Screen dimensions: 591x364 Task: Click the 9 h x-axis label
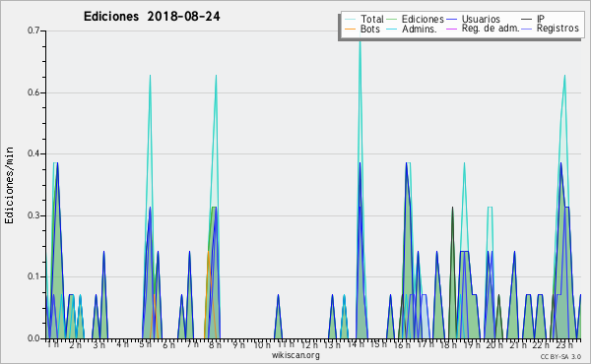[x=238, y=344]
